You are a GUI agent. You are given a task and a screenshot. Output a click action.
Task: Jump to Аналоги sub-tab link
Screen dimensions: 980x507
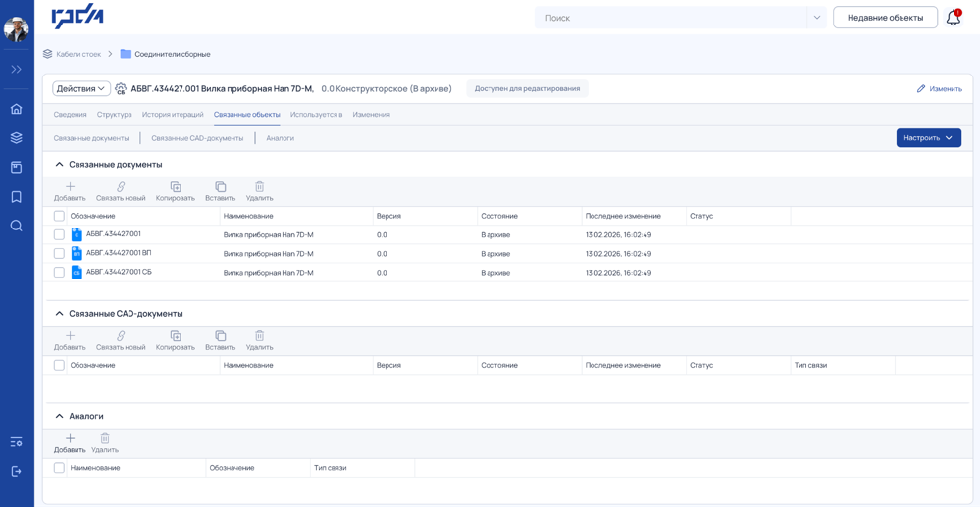coord(280,138)
